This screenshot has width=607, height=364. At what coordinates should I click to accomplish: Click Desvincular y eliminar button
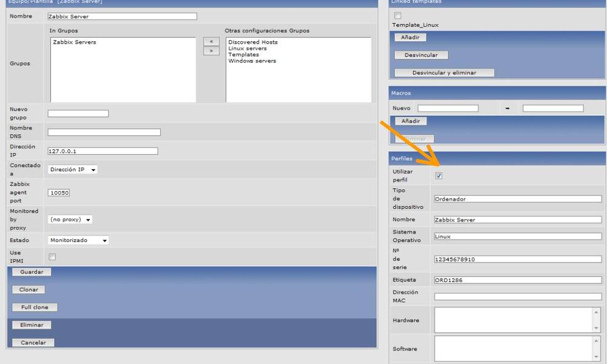444,73
